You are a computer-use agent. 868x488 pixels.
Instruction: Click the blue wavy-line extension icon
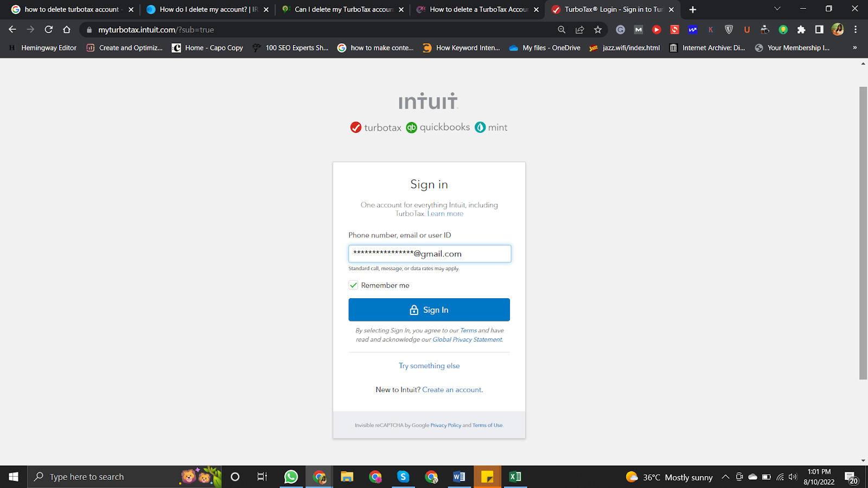693,30
